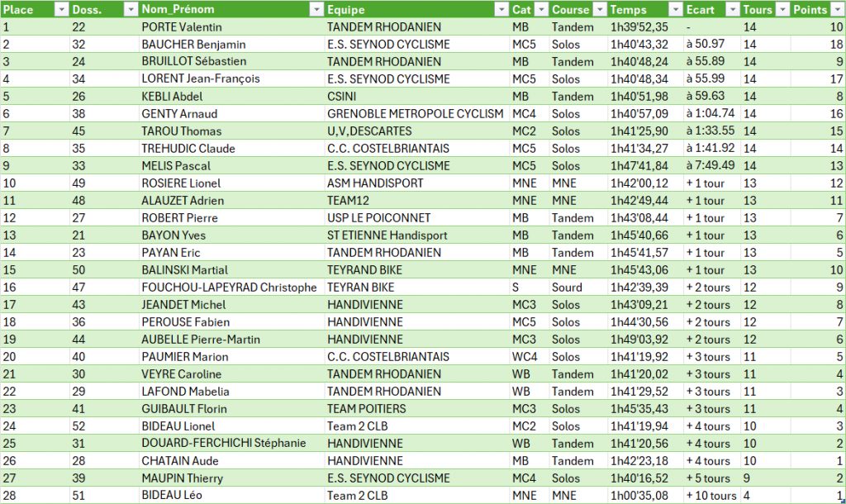Select cell TAROU Thomas
Viewport: 846px width, 504px height.
pos(232,131)
